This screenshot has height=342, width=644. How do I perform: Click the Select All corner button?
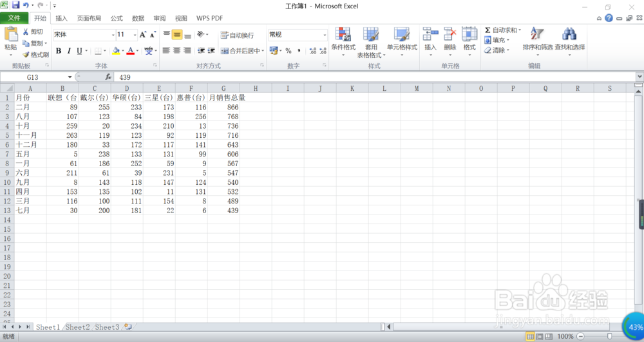[7, 88]
